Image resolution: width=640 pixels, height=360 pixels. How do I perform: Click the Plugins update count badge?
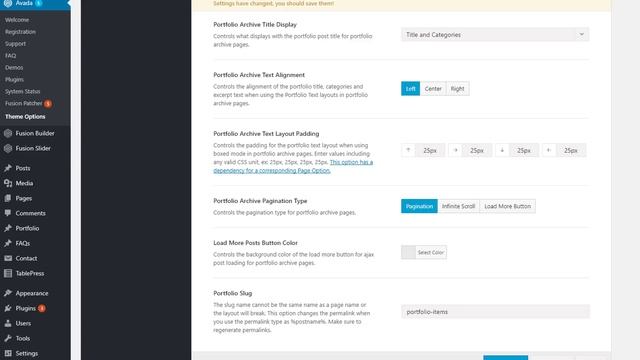pos(42,309)
